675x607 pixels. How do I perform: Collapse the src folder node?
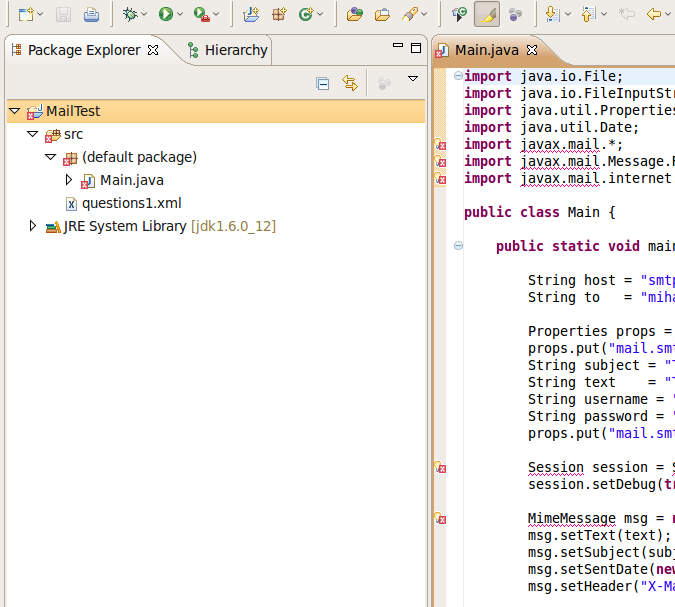point(33,134)
